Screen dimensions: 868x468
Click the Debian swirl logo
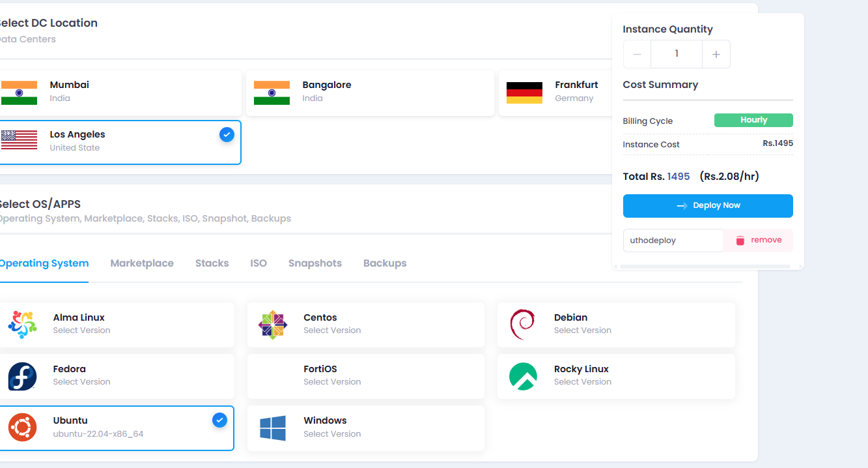tap(523, 325)
